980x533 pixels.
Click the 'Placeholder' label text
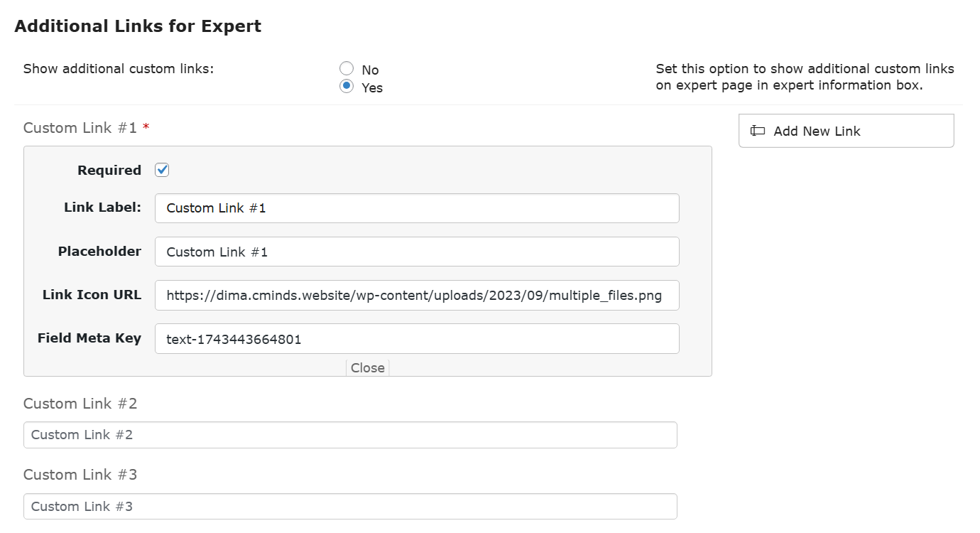pyautogui.click(x=99, y=252)
